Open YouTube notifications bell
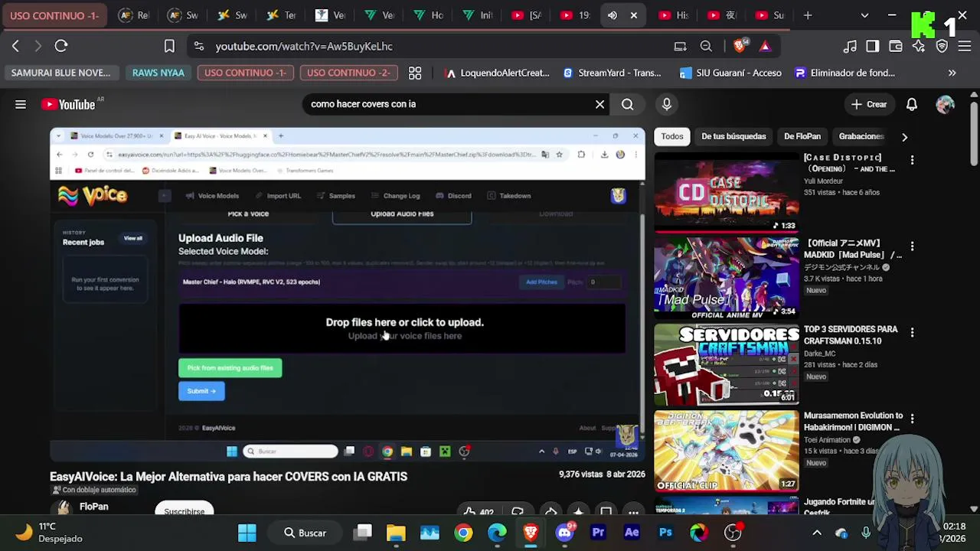The height and width of the screenshot is (551, 980). 912,104
